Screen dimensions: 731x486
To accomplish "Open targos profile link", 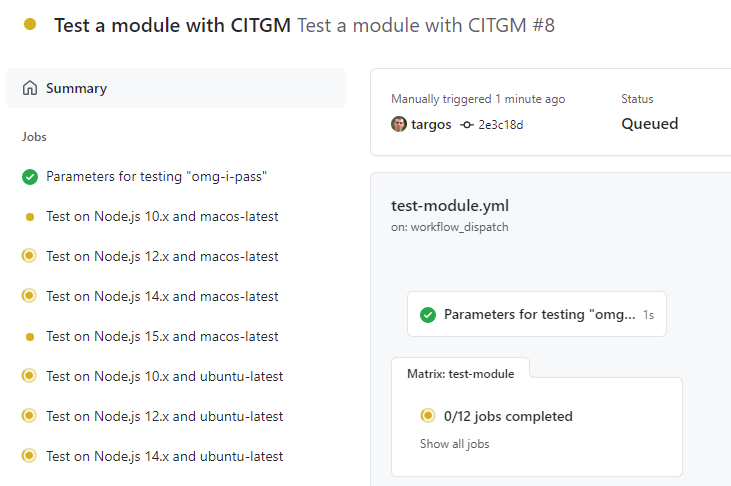I will click(431, 125).
